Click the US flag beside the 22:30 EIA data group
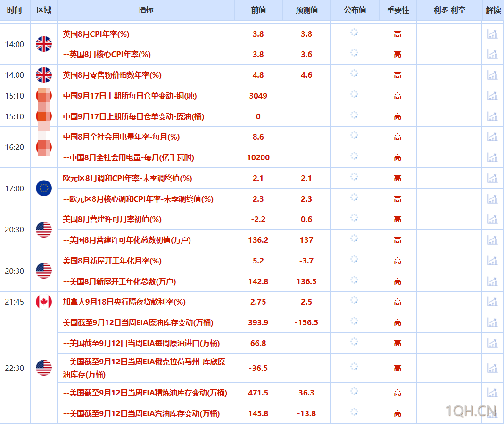Screen dimensions: 504x428 [x=43, y=368]
